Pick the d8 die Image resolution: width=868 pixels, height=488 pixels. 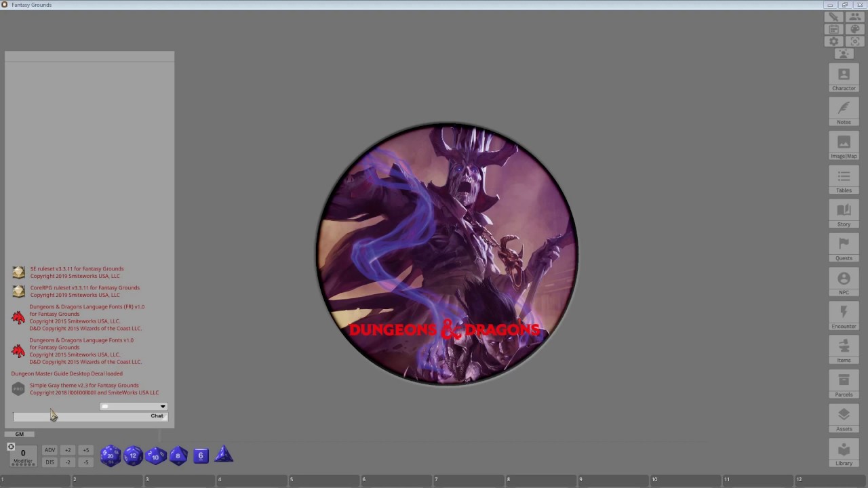click(x=178, y=455)
